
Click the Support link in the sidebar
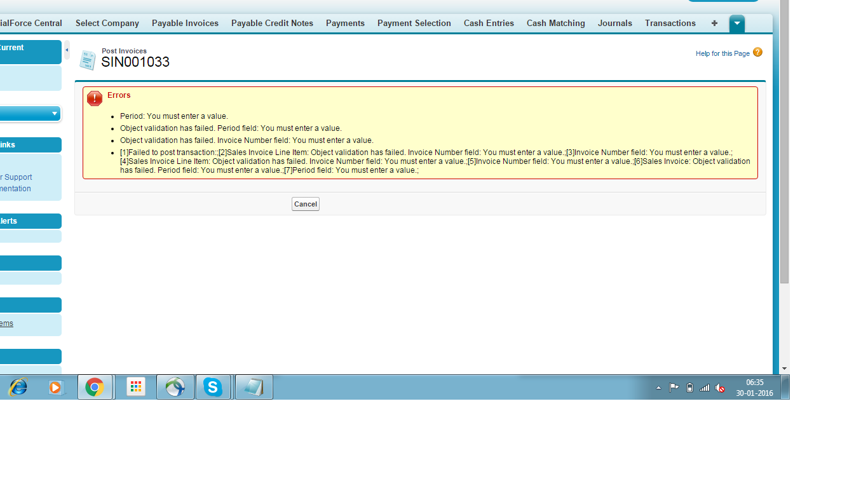click(16, 177)
